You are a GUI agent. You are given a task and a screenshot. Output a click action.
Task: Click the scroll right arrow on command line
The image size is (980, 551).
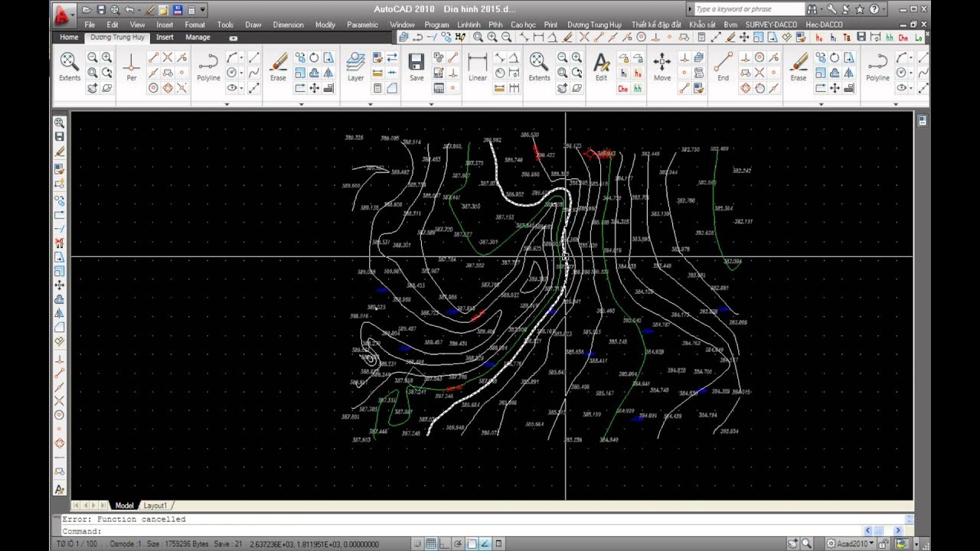click(x=898, y=530)
